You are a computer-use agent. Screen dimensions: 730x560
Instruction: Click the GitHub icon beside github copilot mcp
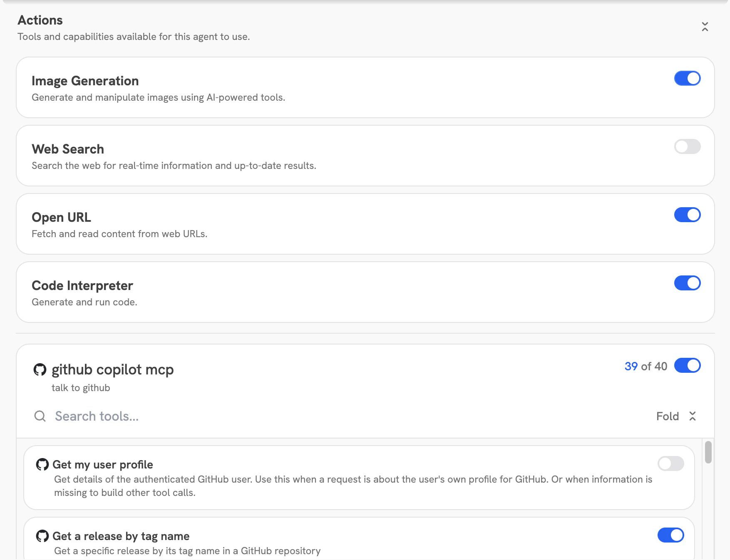point(40,369)
